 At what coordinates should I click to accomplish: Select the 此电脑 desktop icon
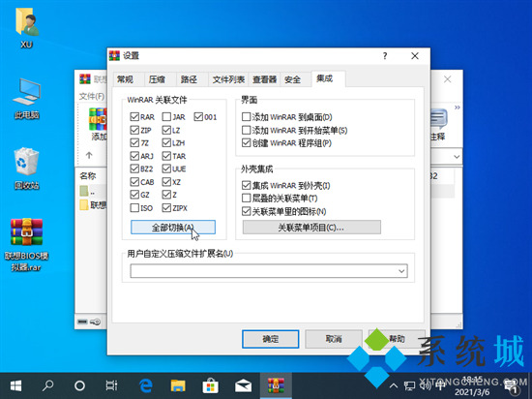26,99
